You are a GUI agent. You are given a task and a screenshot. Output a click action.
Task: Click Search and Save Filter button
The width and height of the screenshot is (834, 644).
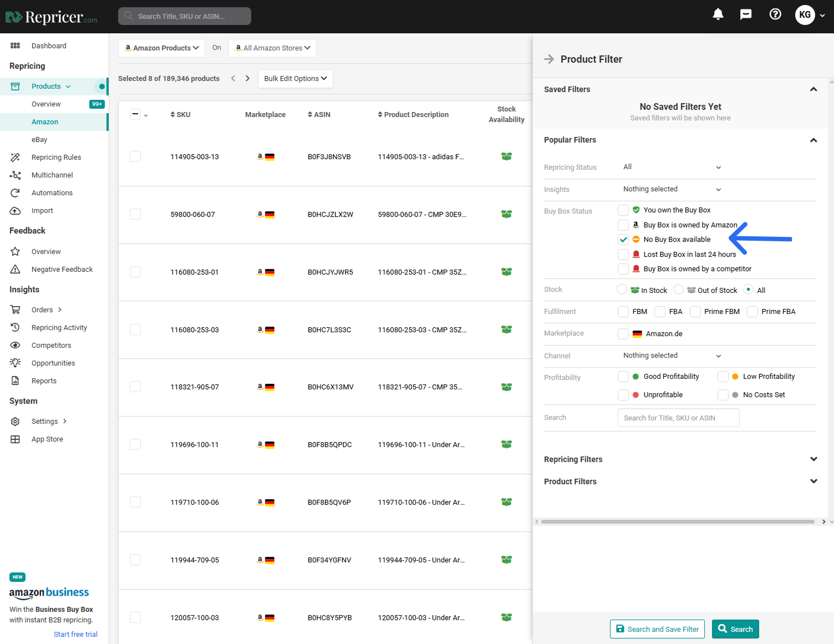(x=657, y=629)
